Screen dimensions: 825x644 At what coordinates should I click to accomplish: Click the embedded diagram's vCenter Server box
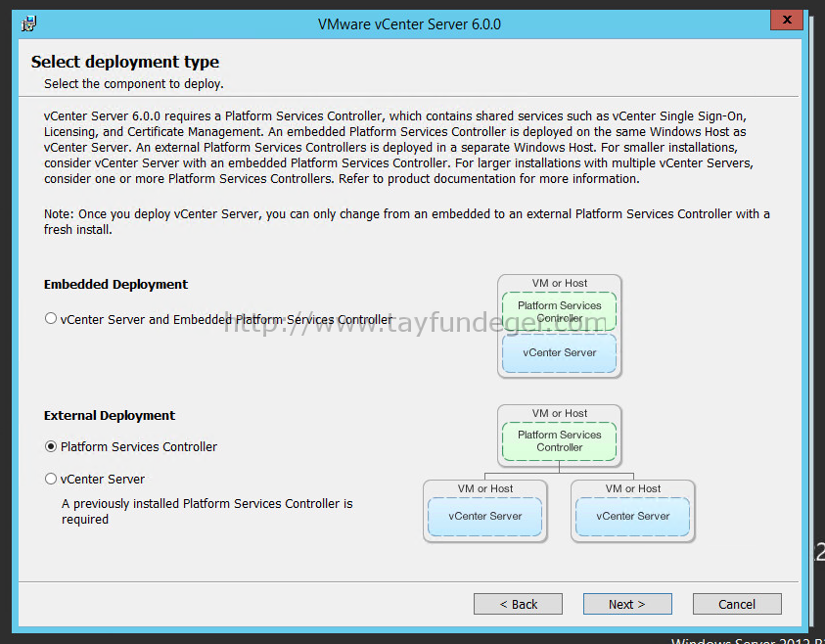(559, 353)
